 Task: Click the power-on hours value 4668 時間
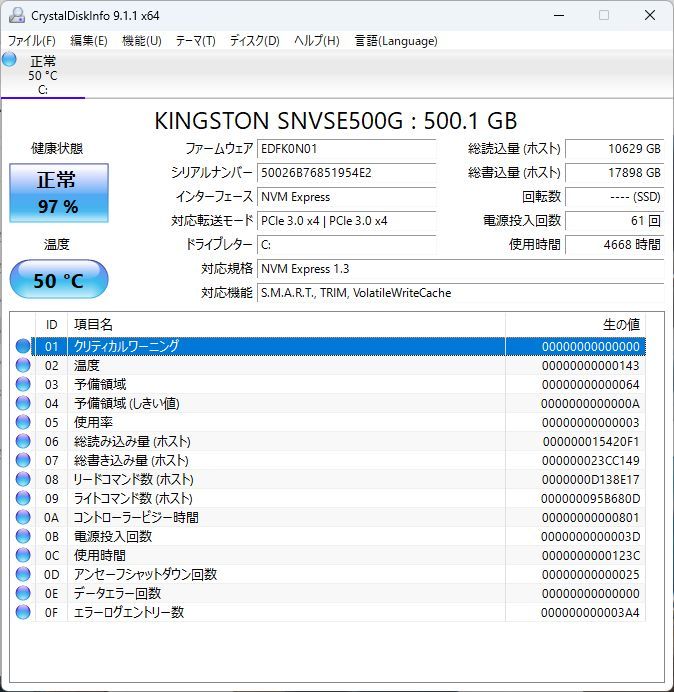[614, 244]
